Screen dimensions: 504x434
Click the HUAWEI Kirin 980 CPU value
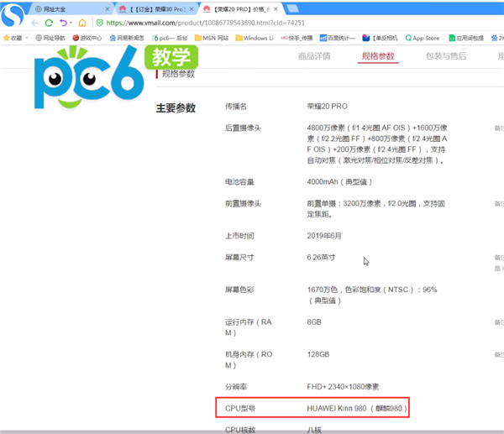[x=357, y=408]
